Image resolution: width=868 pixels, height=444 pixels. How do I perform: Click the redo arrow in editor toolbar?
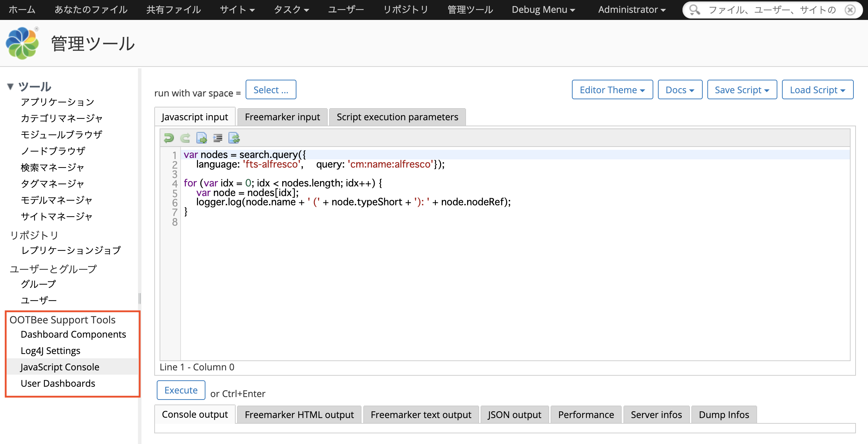pyautogui.click(x=185, y=138)
